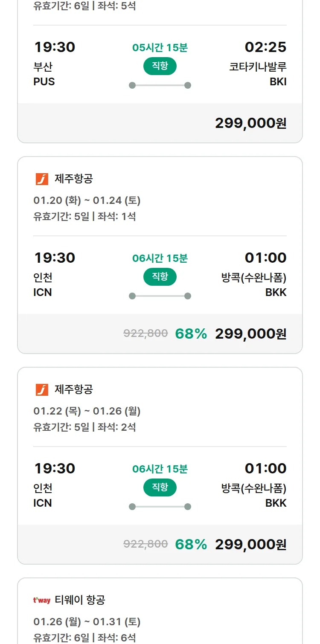
Task: Select the 01.26 (월) ~ 01.31 (토) date range
Action: tap(87, 622)
